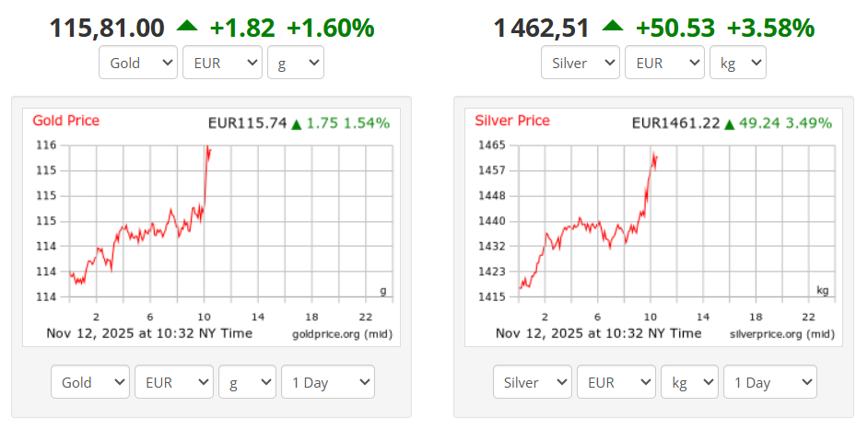Click the green up arrow beside 1 462,51
The image size is (868, 430).
tap(612, 27)
